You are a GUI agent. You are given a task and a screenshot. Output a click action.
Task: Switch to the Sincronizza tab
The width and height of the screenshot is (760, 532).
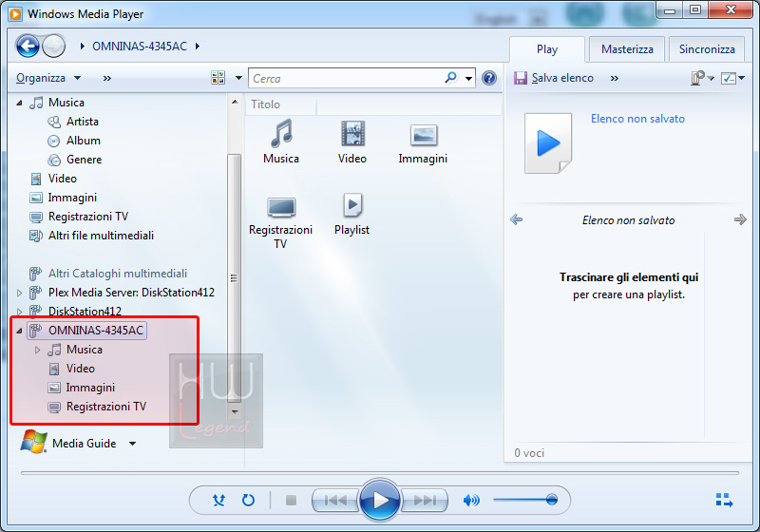tap(707, 49)
